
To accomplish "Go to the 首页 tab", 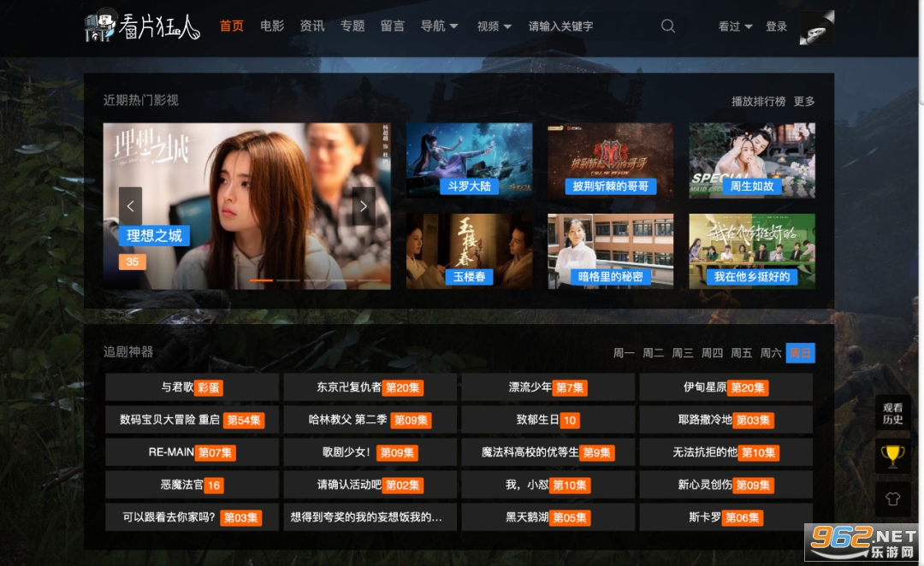I will tap(232, 26).
